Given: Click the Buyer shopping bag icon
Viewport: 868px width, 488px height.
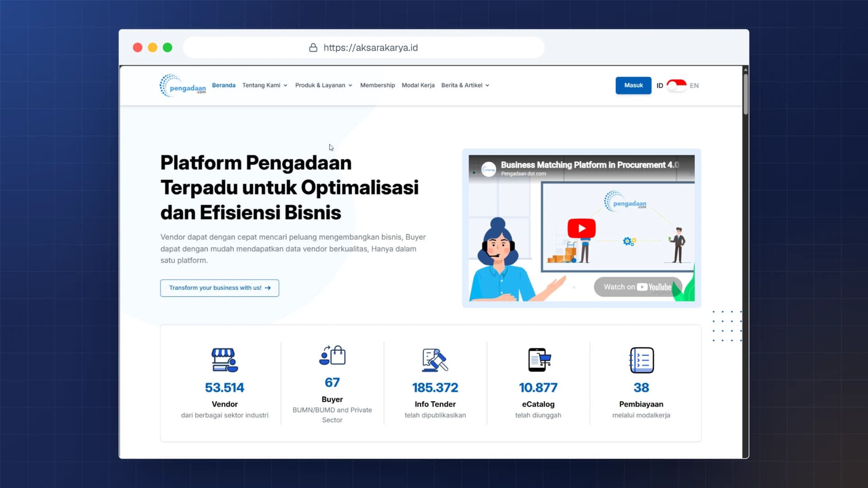Looking at the screenshot, I should 332,355.
